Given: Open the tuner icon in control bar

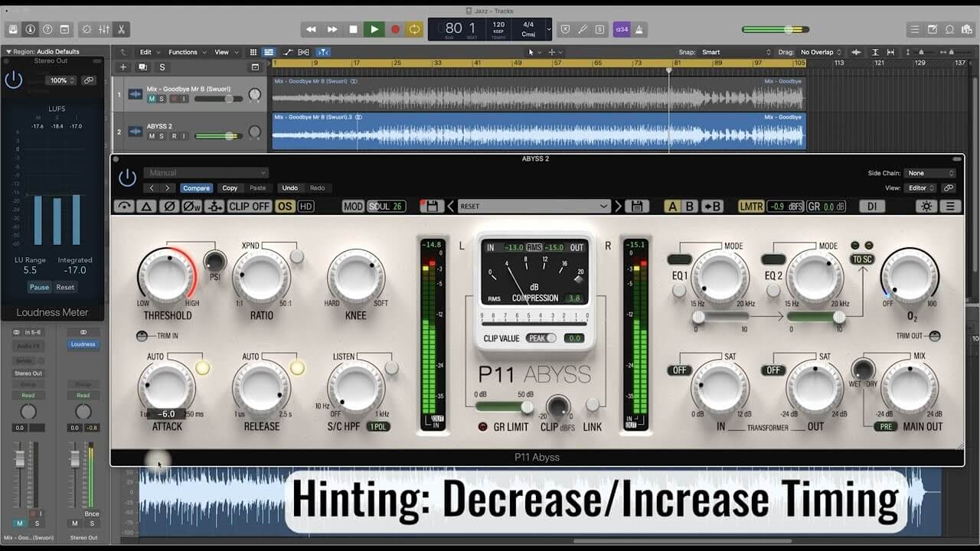Looking at the screenshot, I should [583, 30].
